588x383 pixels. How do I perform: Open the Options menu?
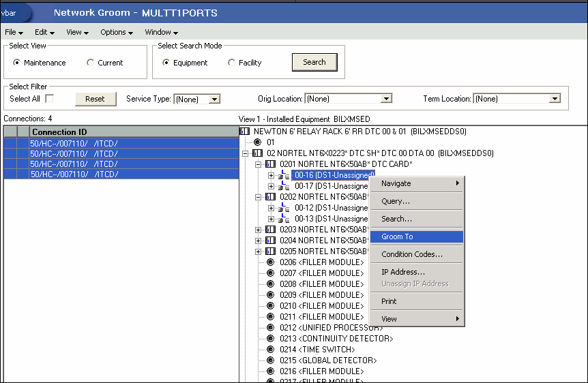point(117,32)
